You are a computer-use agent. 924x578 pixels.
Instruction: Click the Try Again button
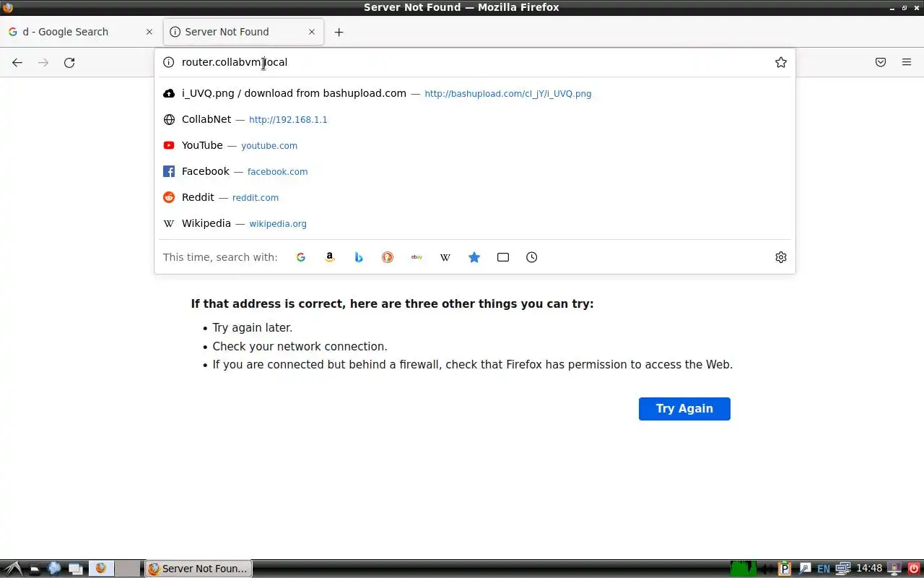click(684, 409)
